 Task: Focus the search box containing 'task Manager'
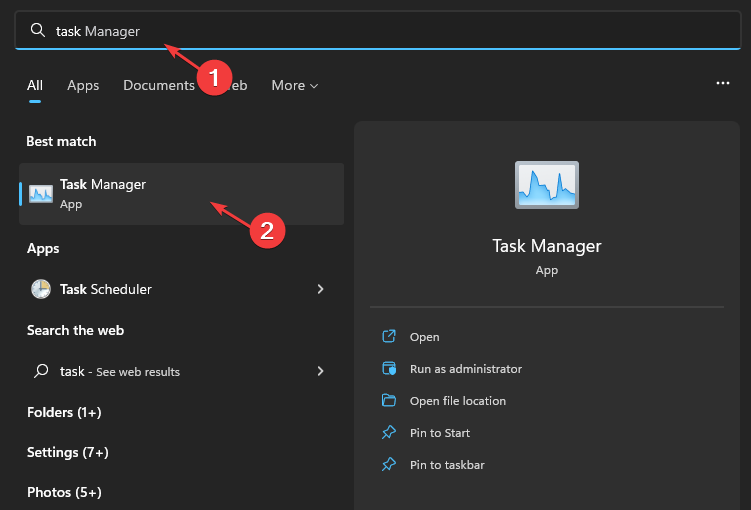click(377, 30)
